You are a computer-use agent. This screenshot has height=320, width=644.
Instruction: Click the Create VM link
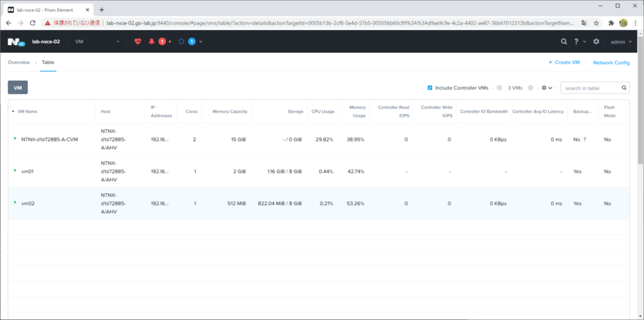pyautogui.click(x=564, y=63)
